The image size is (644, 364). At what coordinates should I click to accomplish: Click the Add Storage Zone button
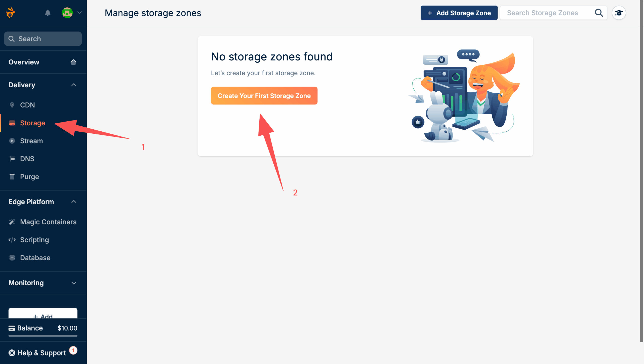click(459, 13)
